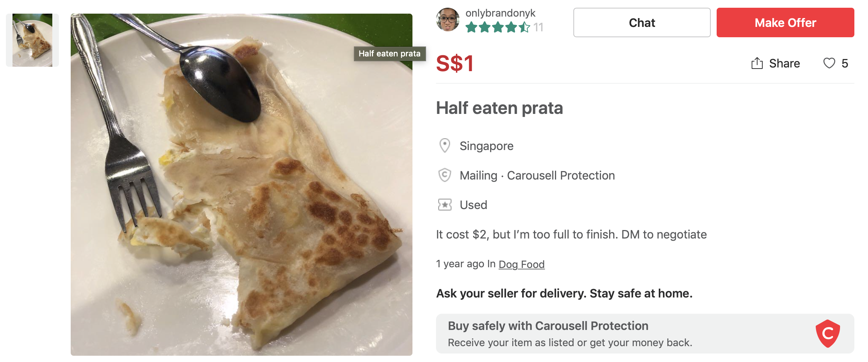Click the like count number 5
868x362 pixels.
845,63
